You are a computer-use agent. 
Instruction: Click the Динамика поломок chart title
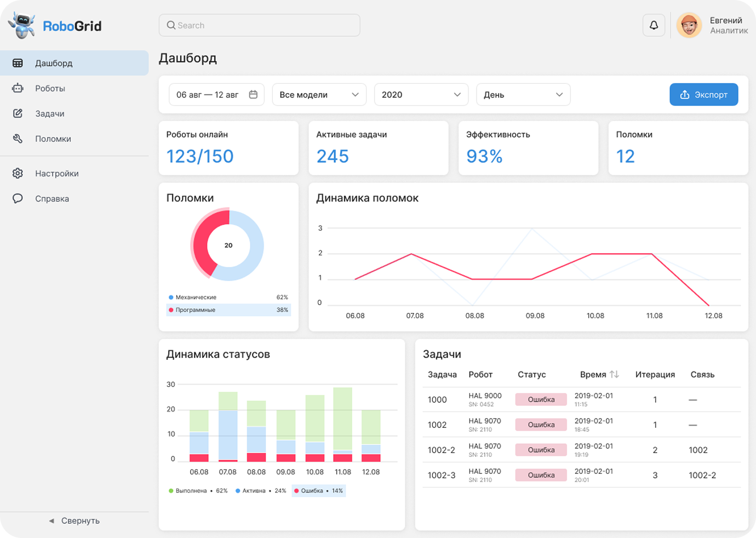click(367, 198)
